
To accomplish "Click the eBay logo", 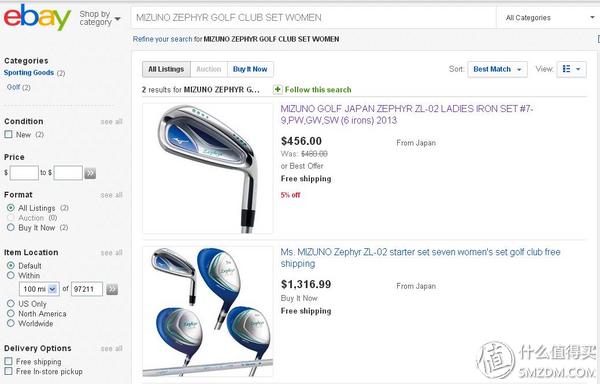I will click(37, 17).
